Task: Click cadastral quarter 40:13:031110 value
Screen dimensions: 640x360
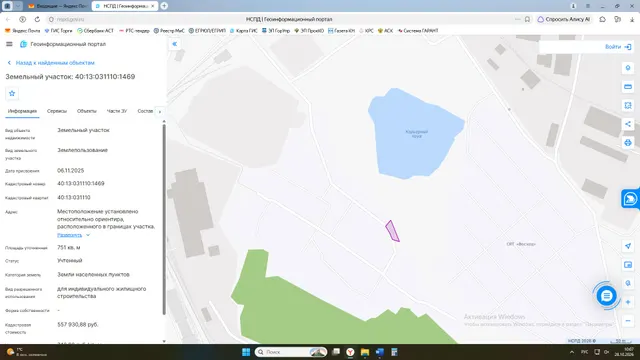Action: coord(74,198)
